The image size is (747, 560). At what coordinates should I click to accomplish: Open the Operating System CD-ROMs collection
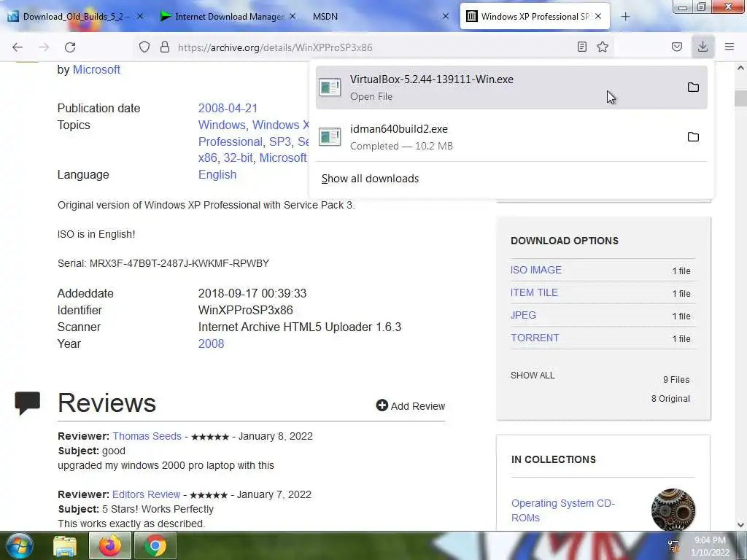pyautogui.click(x=563, y=510)
